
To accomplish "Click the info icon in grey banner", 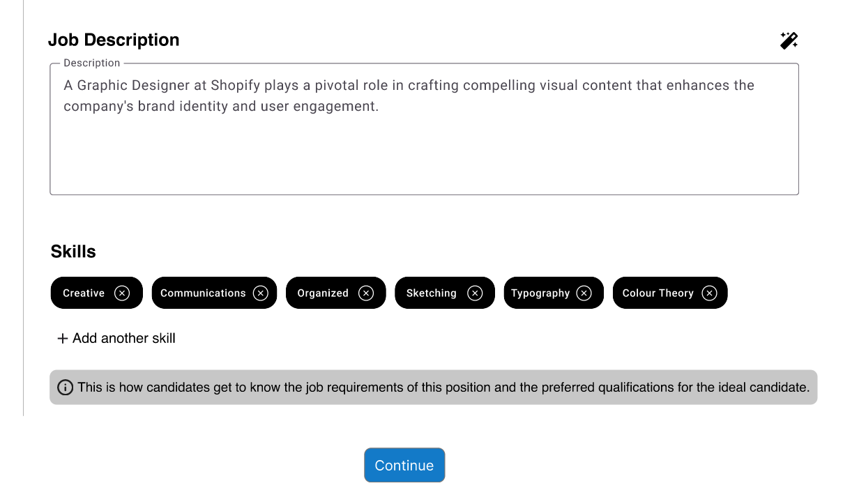I will pyautogui.click(x=65, y=388).
